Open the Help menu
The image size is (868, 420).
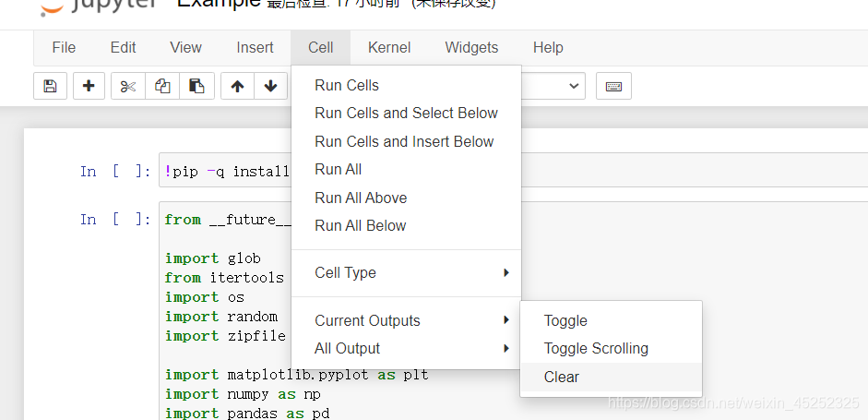point(548,48)
